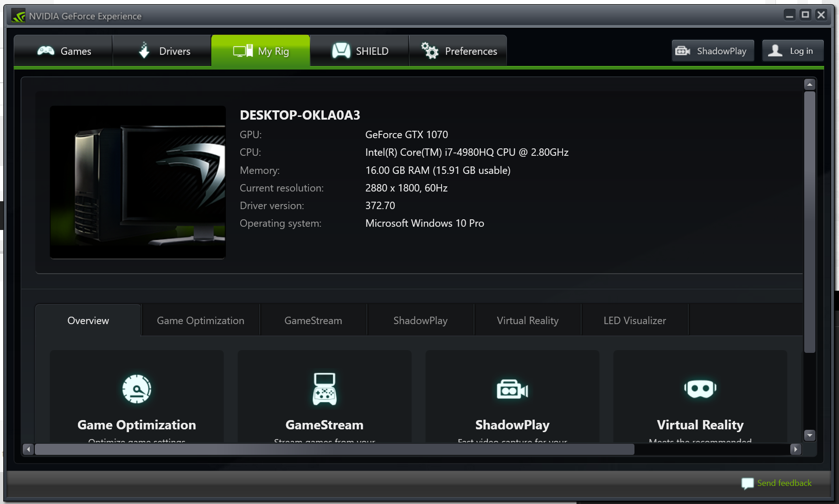Image resolution: width=839 pixels, height=504 pixels.
Task: Click the horizontal scrollbar right arrow
Action: point(796,449)
